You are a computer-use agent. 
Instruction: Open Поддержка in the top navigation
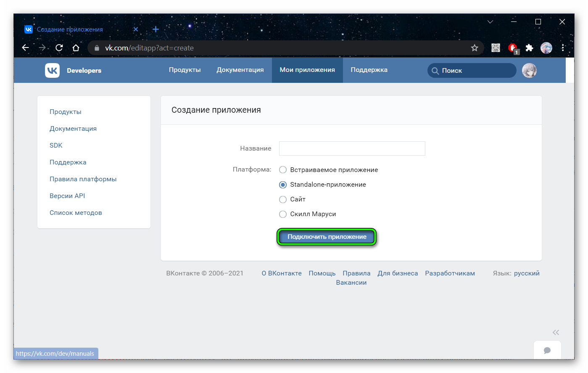[x=369, y=70]
